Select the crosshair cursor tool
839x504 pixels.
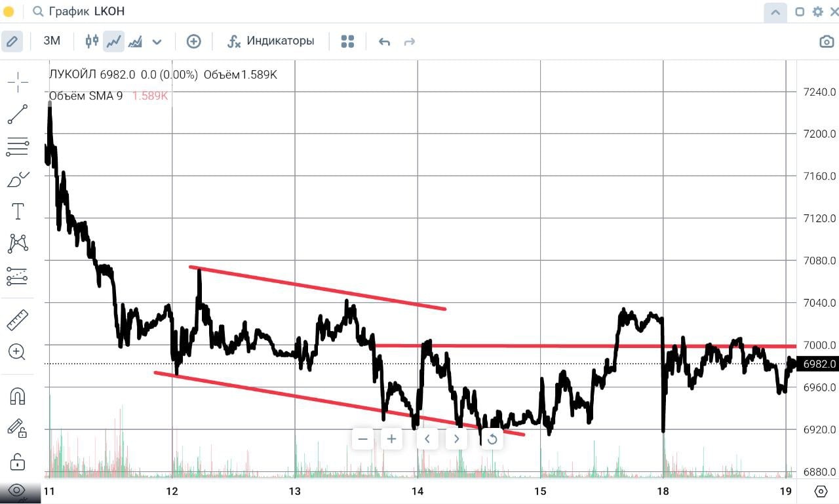(18, 82)
